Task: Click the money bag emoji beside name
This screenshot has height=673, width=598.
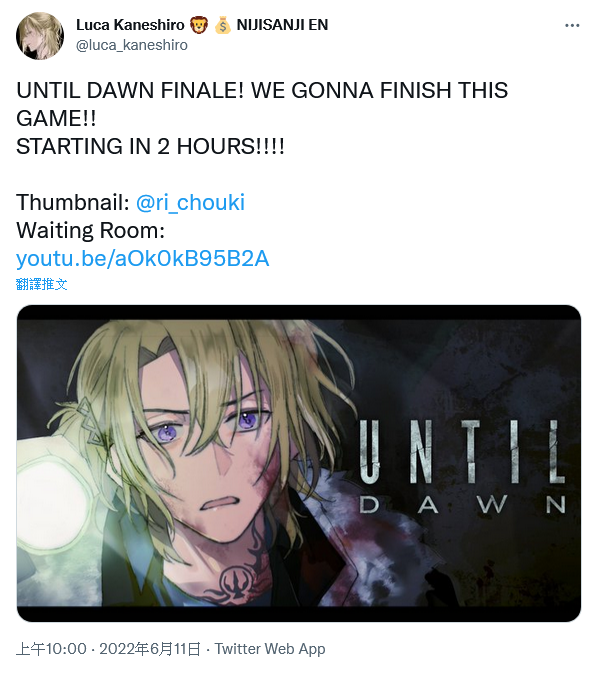Action: 222,25
